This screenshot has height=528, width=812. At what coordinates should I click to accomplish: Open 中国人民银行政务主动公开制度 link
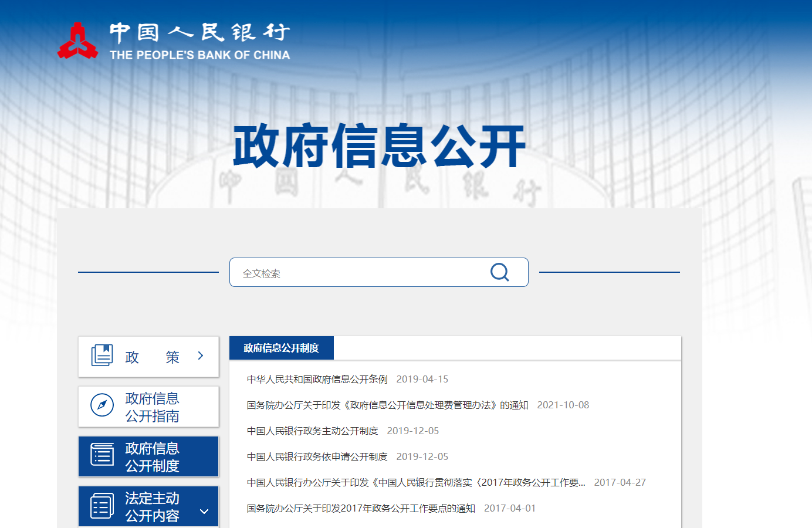(313, 431)
